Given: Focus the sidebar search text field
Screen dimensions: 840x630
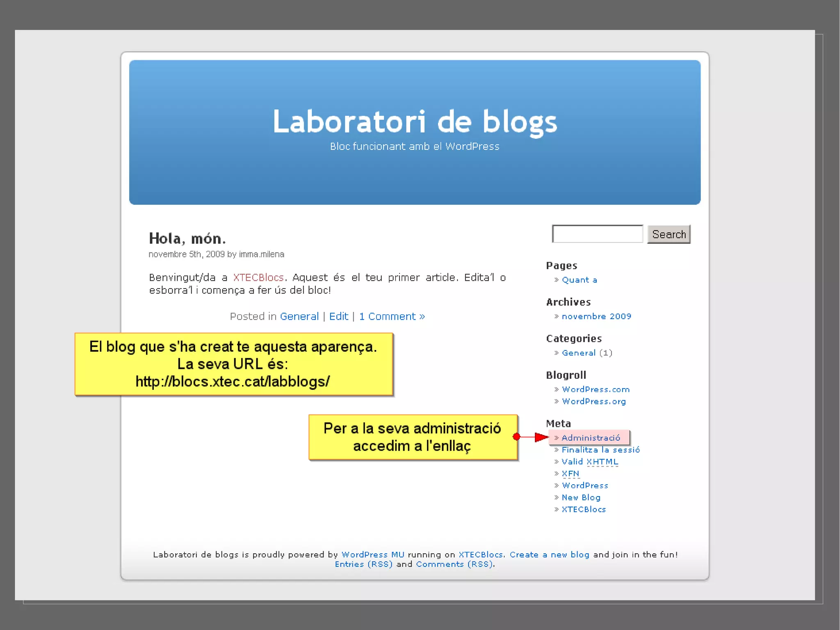Looking at the screenshot, I should point(597,234).
